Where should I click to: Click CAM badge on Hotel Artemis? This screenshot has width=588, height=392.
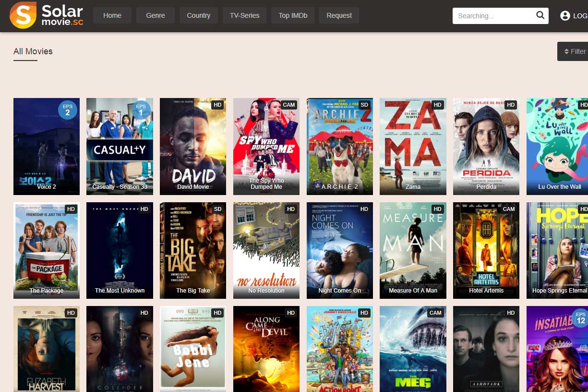coord(509,209)
